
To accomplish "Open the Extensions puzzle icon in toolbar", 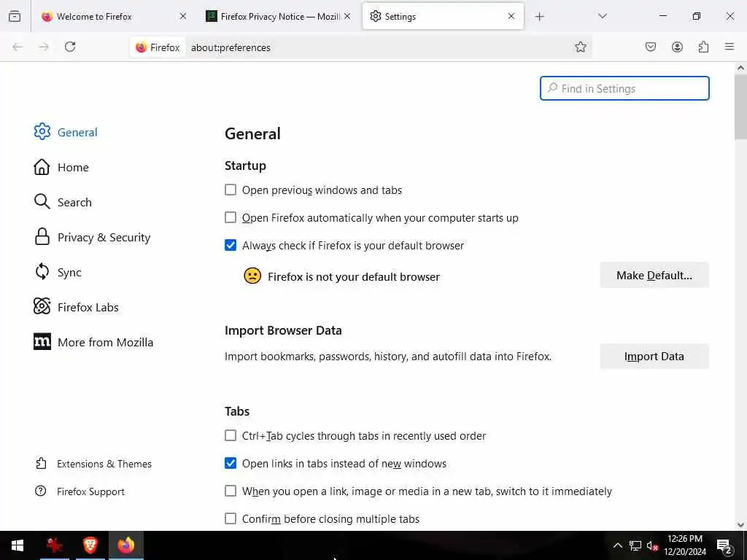I will 703,47.
